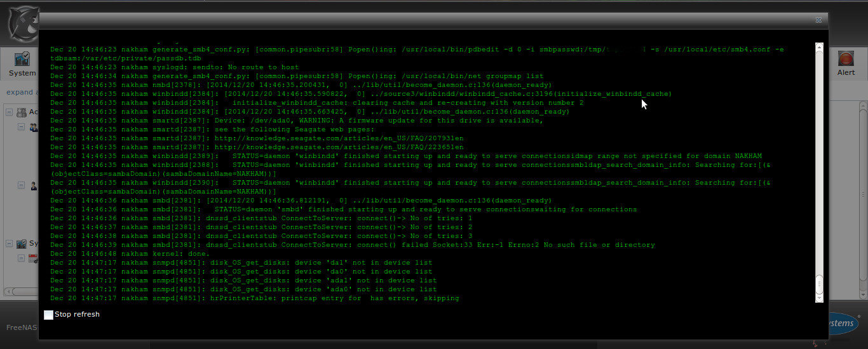This screenshot has width=868, height=349.
Task: Collapse the Users subnode with person icon
Action: 21,186
